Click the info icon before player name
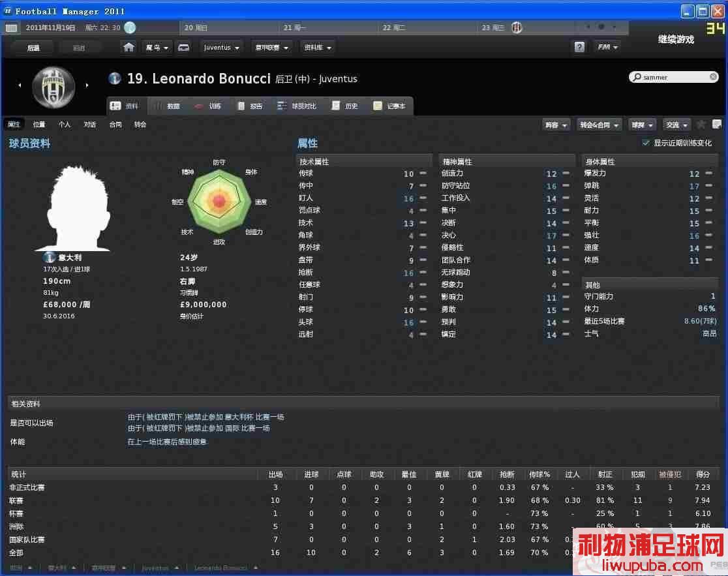The height and width of the screenshot is (576, 728). [x=115, y=78]
